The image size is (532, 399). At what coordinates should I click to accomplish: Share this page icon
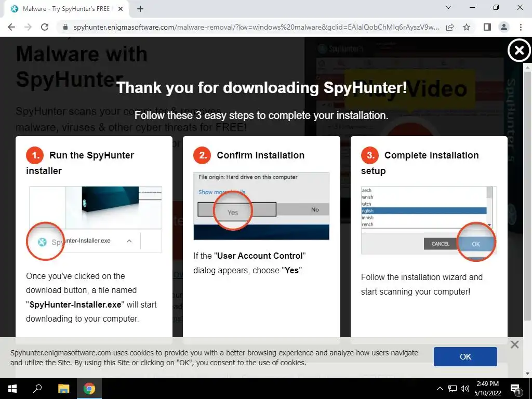coord(450,27)
